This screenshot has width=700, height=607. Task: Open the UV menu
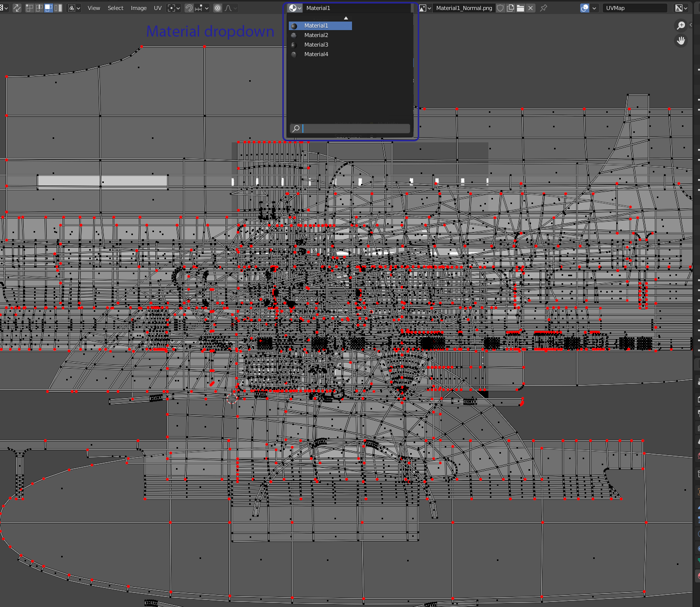(157, 8)
